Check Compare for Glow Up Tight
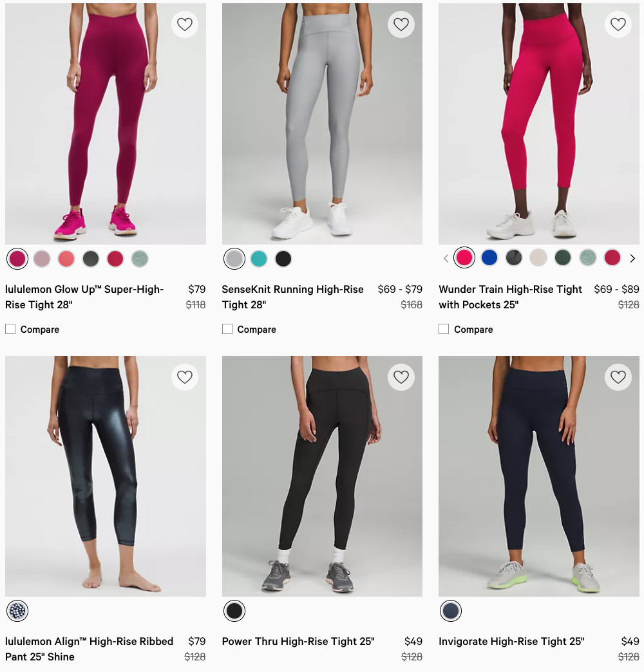644x672 pixels. (x=10, y=329)
